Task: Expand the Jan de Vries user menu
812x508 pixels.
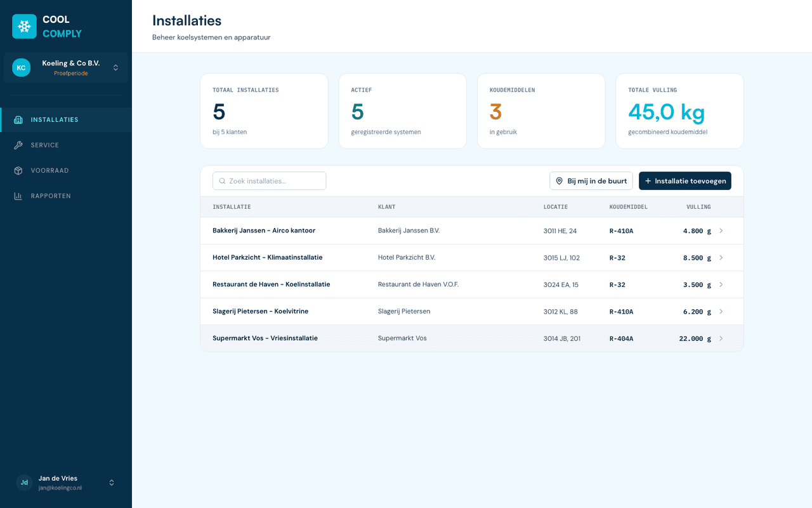Action: click(66, 483)
